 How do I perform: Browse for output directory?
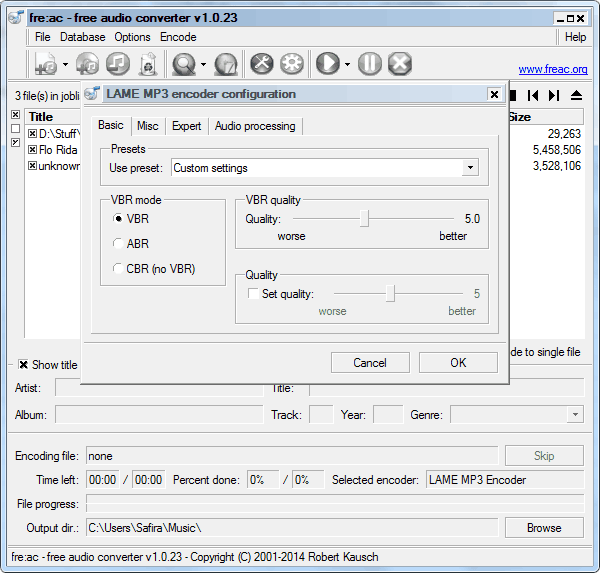click(x=544, y=528)
